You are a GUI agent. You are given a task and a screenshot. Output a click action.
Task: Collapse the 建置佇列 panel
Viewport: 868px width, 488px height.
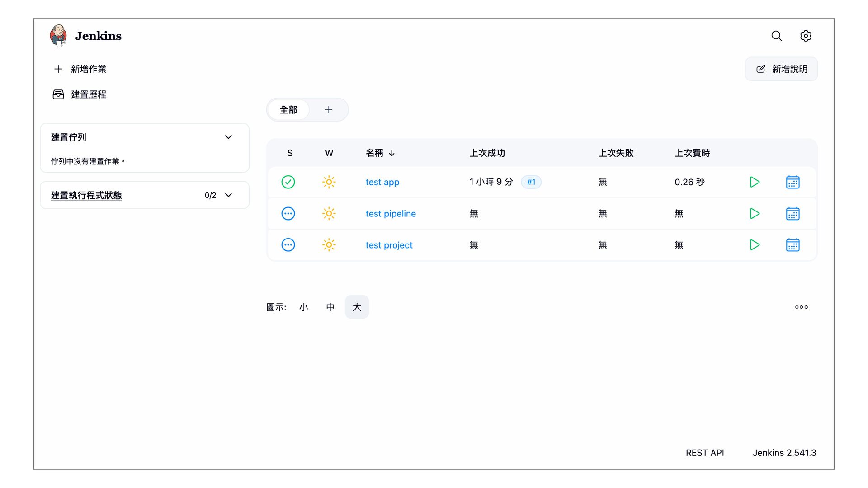[x=228, y=137]
